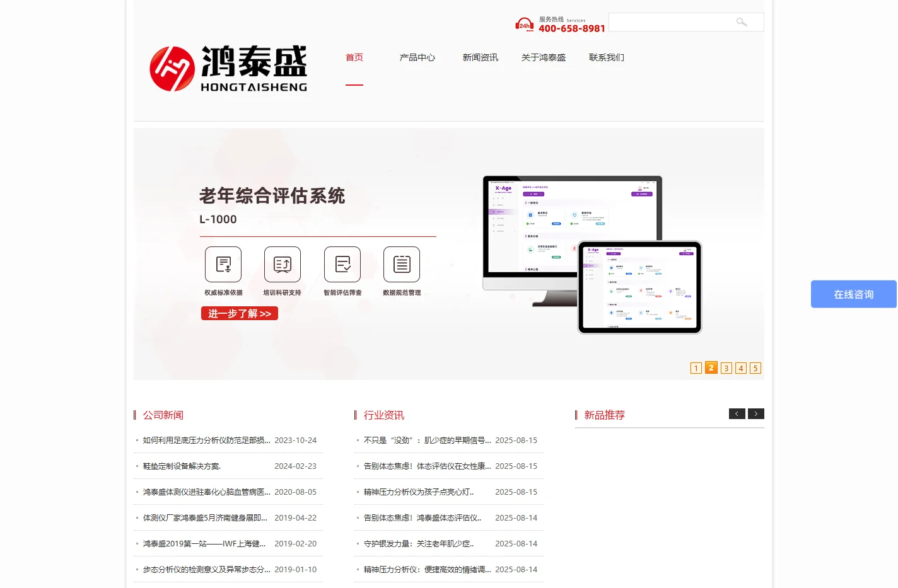Click the 智能评估筛查 feature icon
898x588 pixels.
click(342, 264)
